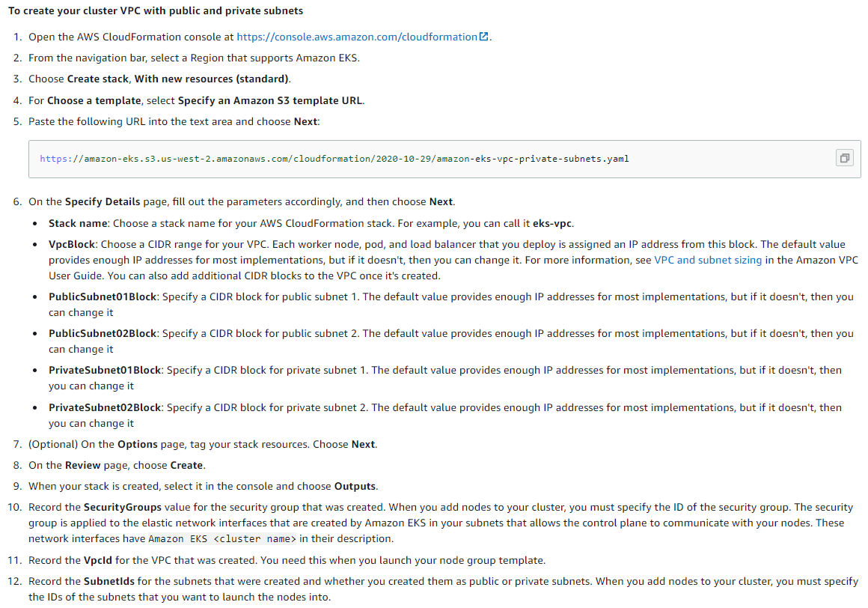Click the 'PrivateSubnet02Block' parameter label
The height and width of the screenshot is (608, 868).
click(x=105, y=407)
